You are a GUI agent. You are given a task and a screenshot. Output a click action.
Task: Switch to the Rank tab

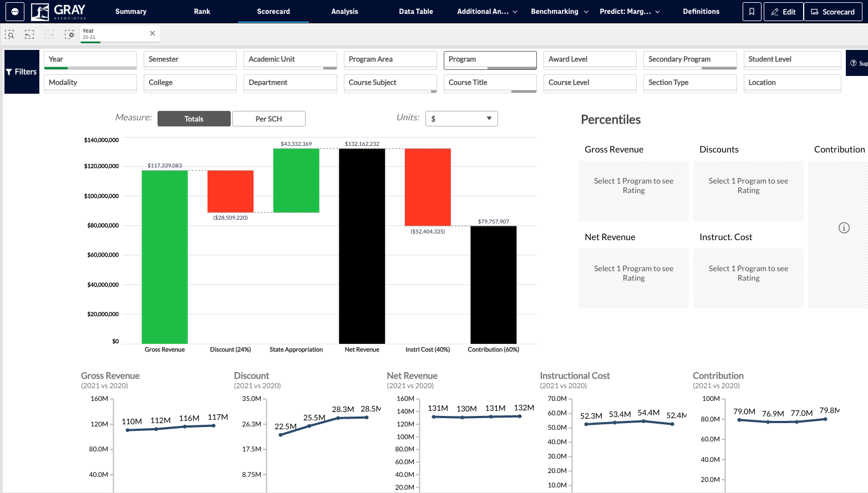(202, 12)
